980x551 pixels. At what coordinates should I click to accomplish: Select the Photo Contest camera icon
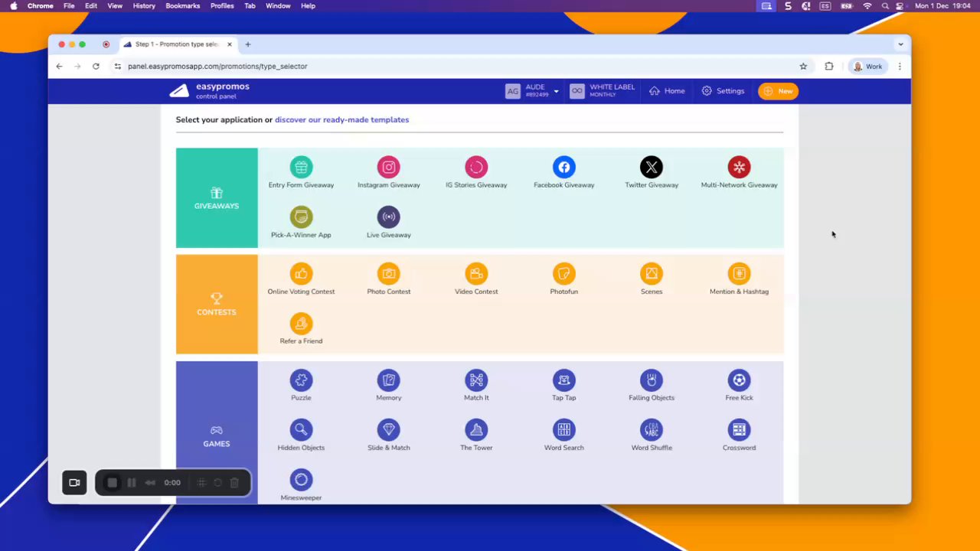tap(389, 273)
